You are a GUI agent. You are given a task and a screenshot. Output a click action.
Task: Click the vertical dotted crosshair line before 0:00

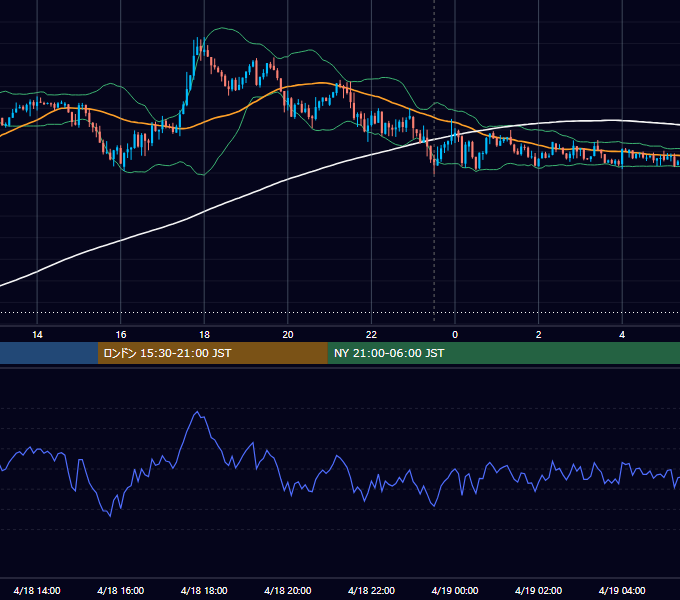click(434, 160)
